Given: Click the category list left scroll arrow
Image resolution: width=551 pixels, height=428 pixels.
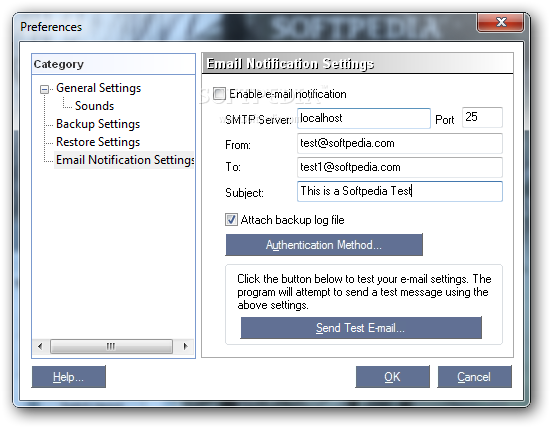Looking at the screenshot, I should pos(40,346).
